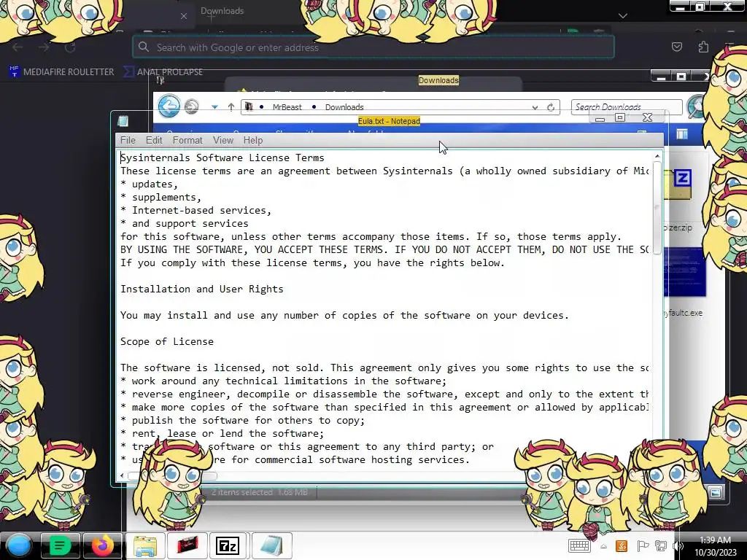Close the current Firefox tab
The image size is (747, 560).
click(x=184, y=16)
